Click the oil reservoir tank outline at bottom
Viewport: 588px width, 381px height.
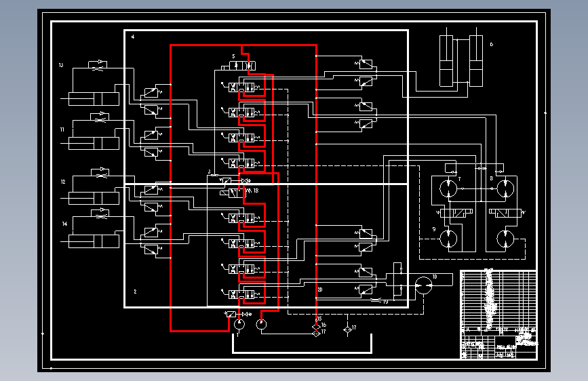[x=302, y=344]
